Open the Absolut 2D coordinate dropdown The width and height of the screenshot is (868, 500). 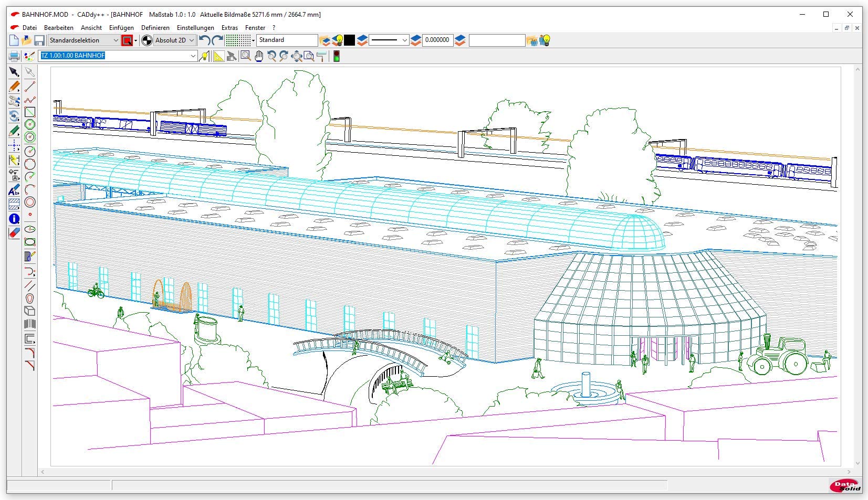pos(175,40)
